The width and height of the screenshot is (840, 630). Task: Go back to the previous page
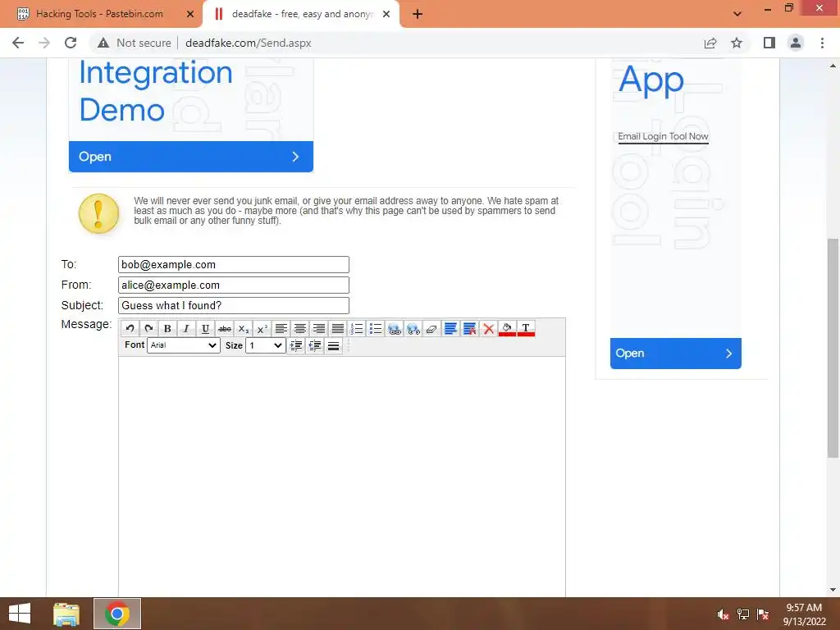pyautogui.click(x=18, y=43)
